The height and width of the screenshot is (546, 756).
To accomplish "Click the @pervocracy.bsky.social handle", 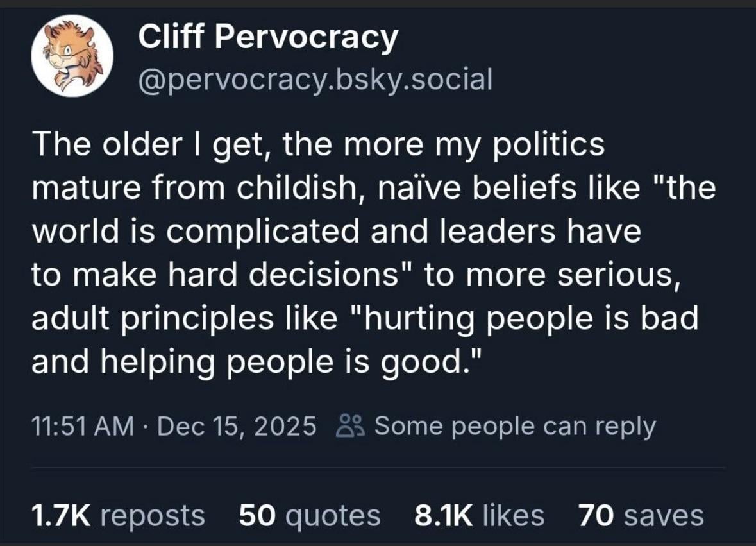I will coord(315,80).
